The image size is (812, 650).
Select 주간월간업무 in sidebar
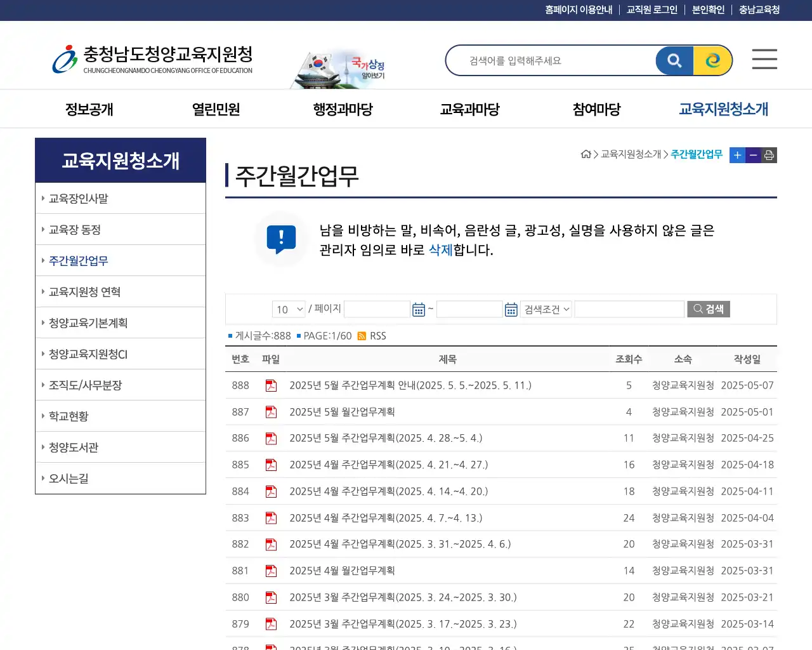point(121,261)
